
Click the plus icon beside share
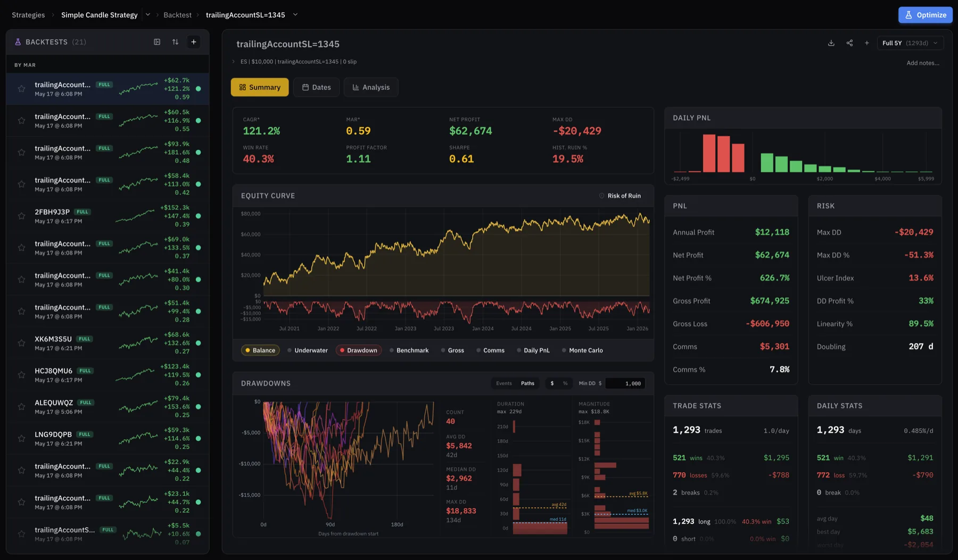pos(866,43)
